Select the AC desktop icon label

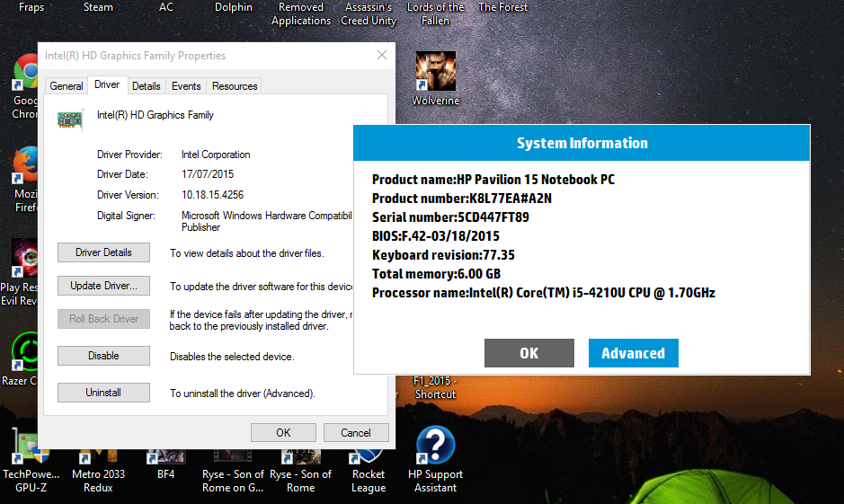tap(165, 7)
